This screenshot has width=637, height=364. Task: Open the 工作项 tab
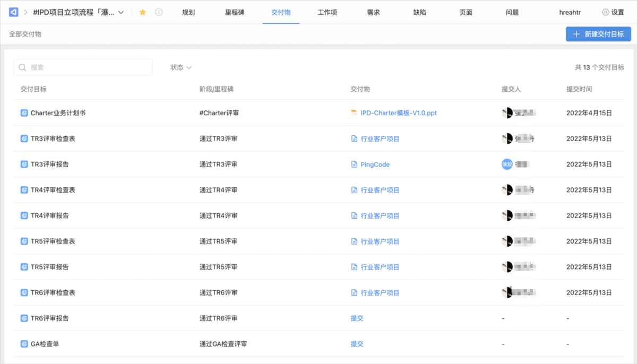(328, 12)
